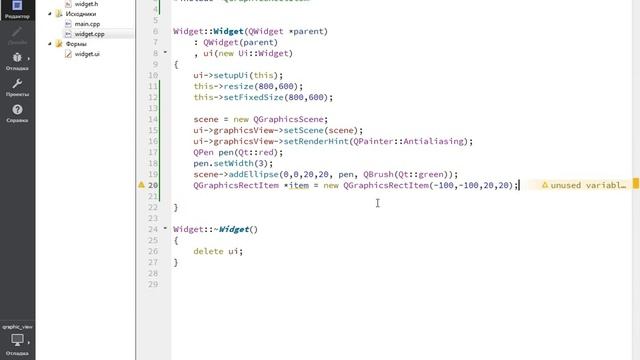Click 'Antialiasing' on line 16
640x360 pixels.
click(x=433, y=141)
